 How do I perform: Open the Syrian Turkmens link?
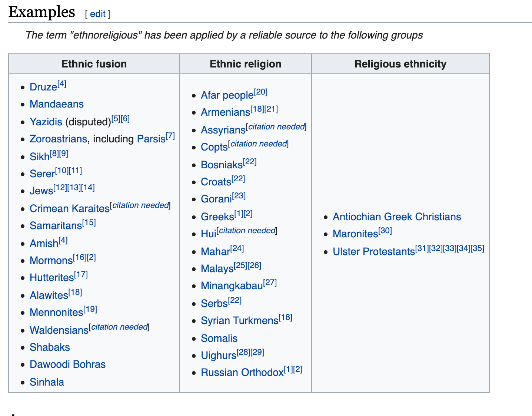tap(239, 321)
